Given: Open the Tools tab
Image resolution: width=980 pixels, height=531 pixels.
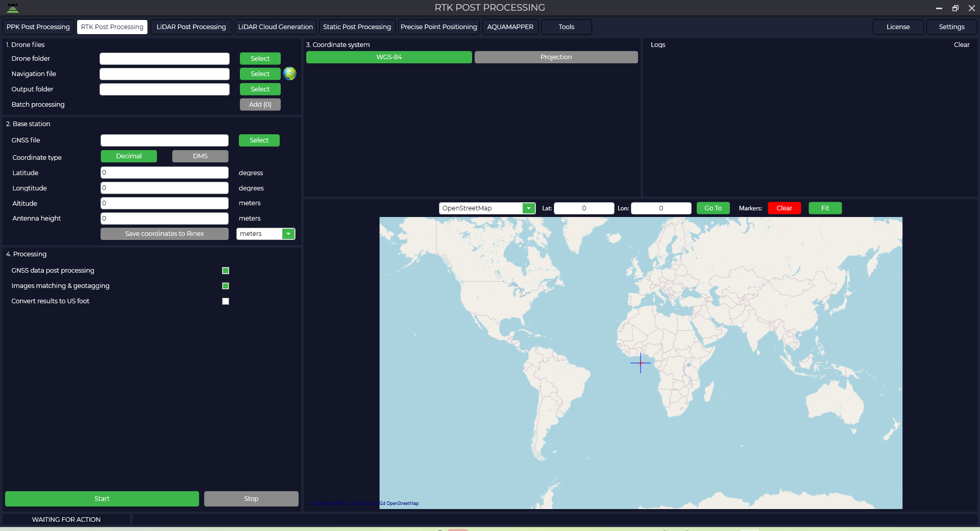Looking at the screenshot, I should (x=566, y=27).
